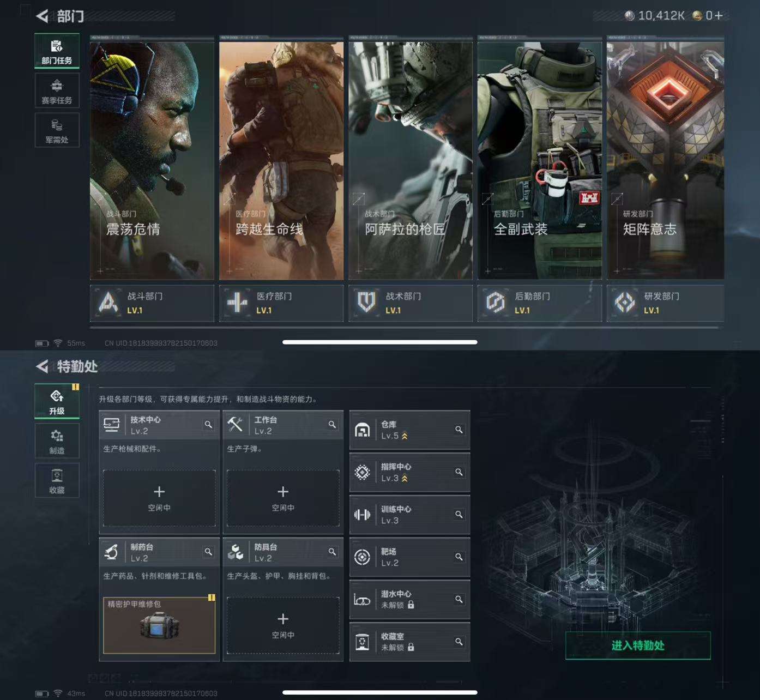Screen dimensions: 760x700
Task: Open the 部门任务 sidebar tab
Action: [57, 51]
